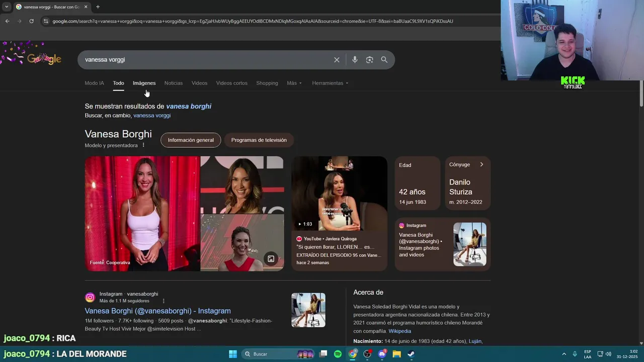644x362 pixels.
Task: Open the Si quieren llorar, LLOREN video title
Action: pos(336,247)
